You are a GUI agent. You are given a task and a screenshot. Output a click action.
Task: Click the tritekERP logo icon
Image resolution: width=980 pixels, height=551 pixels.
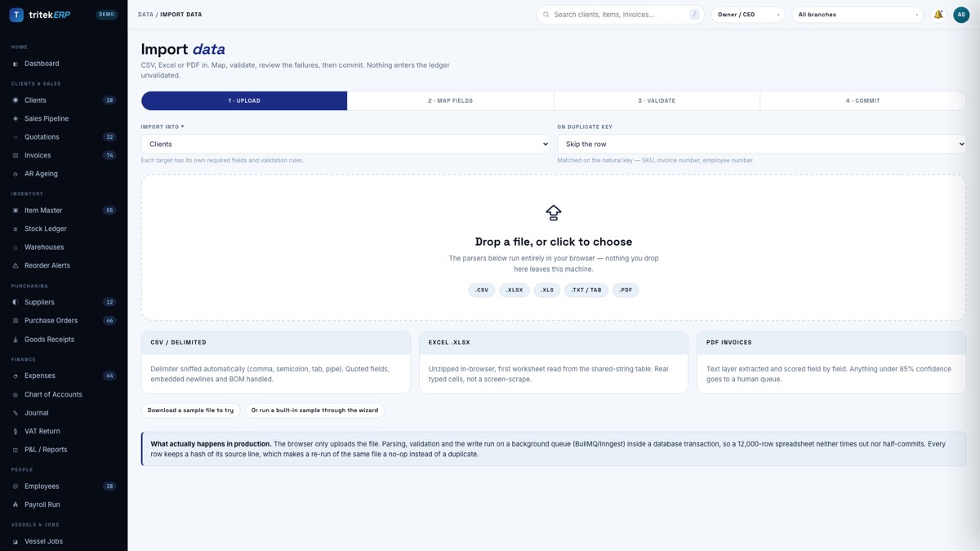click(x=16, y=15)
